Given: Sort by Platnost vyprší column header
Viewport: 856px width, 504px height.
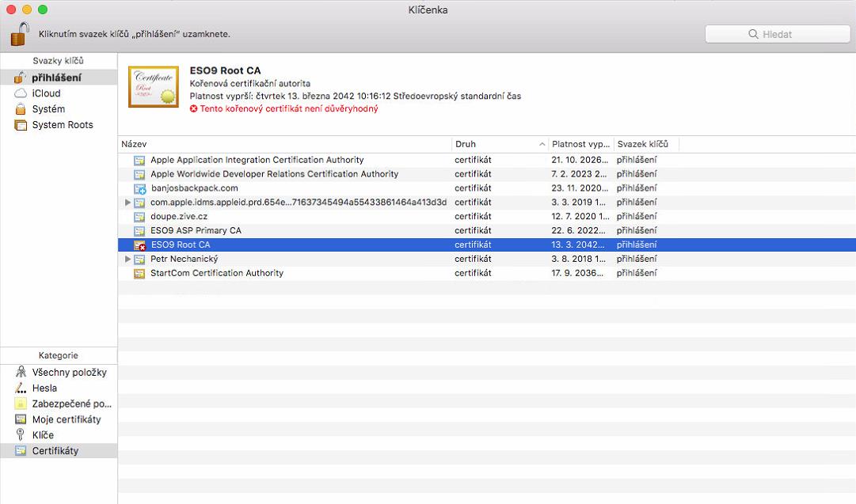Looking at the screenshot, I should click(581, 144).
